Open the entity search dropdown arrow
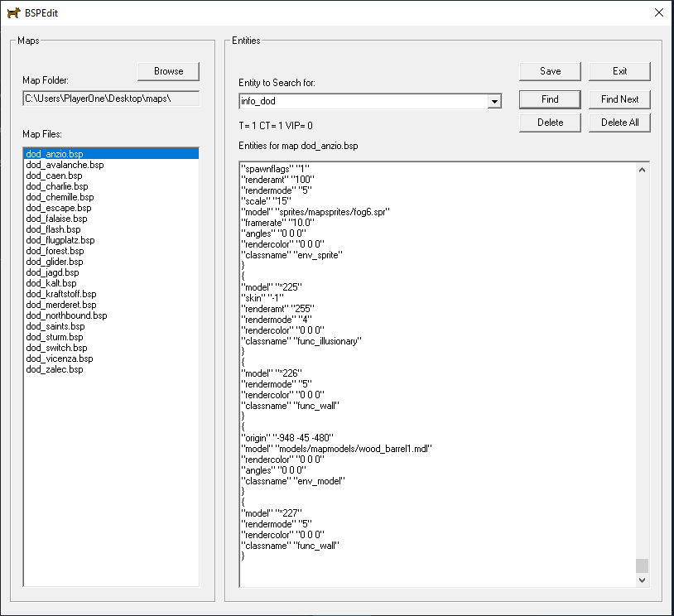Screen dimensions: 674x616 (x=494, y=102)
